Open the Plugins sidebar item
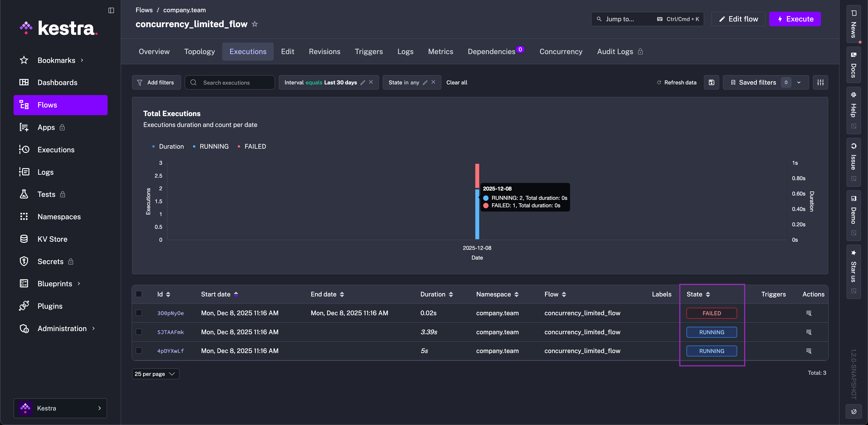The width and height of the screenshot is (868, 425). pyautogui.click(x=50, y=306)
